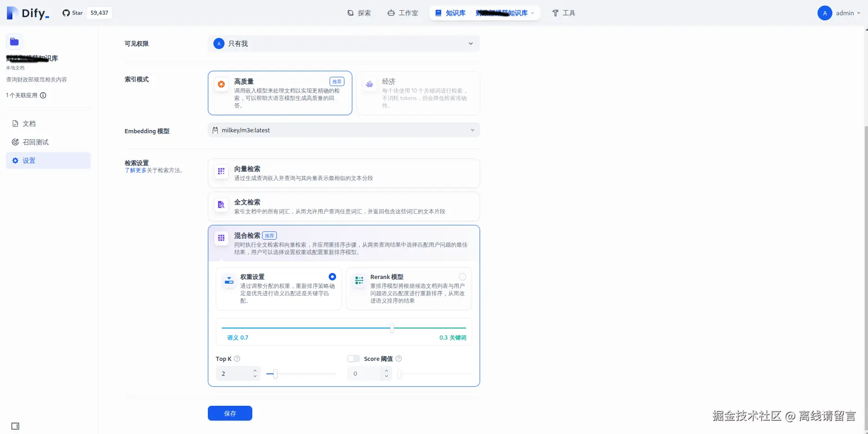The image size is (868, 434).
Task: Increase Top K with the up arrow
Action: point(255,370)
